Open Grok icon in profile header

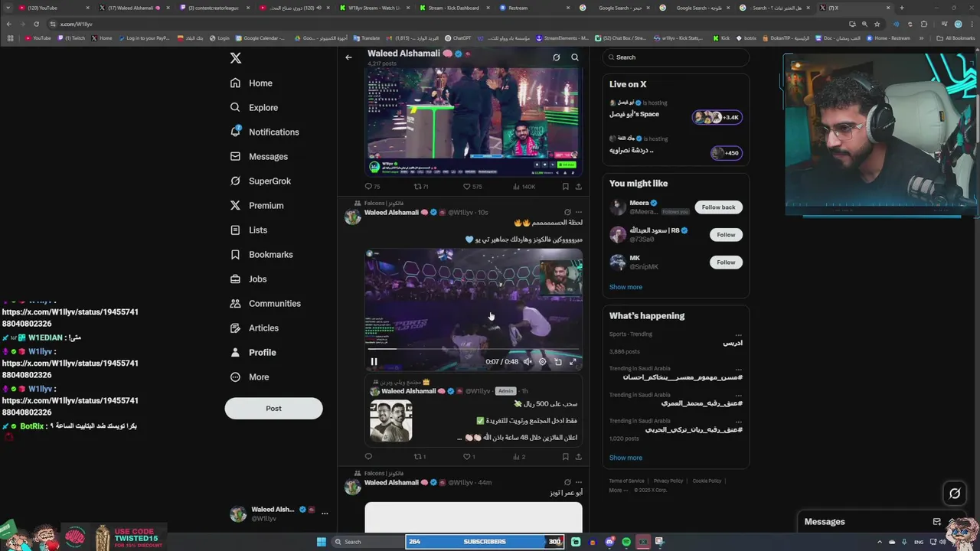click(557, 57)
